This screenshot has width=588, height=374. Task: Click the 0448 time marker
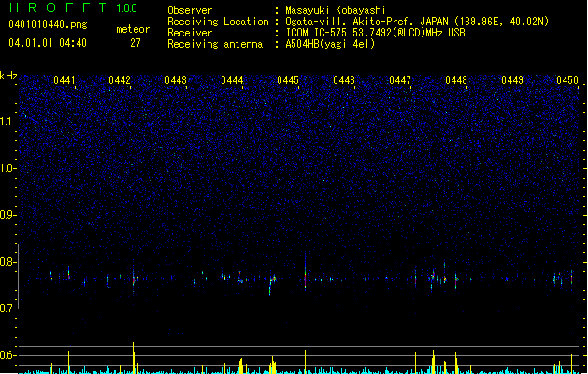[456, 80]
